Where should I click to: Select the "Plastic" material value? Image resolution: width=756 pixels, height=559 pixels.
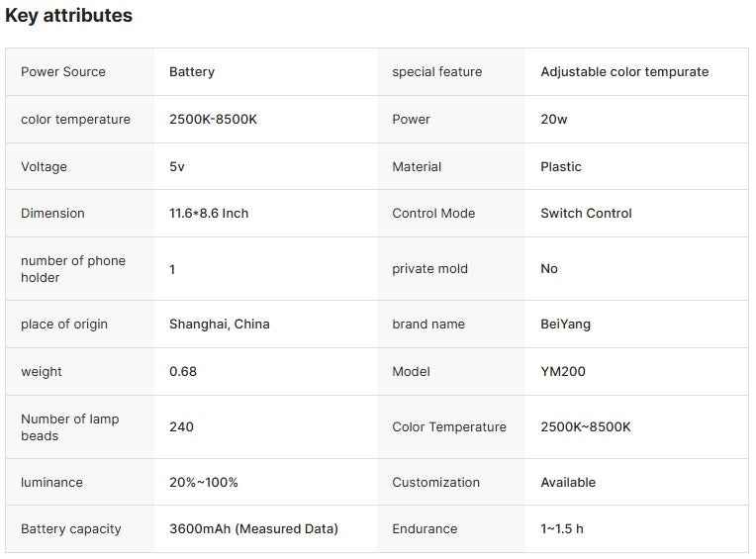coord(561,167)
